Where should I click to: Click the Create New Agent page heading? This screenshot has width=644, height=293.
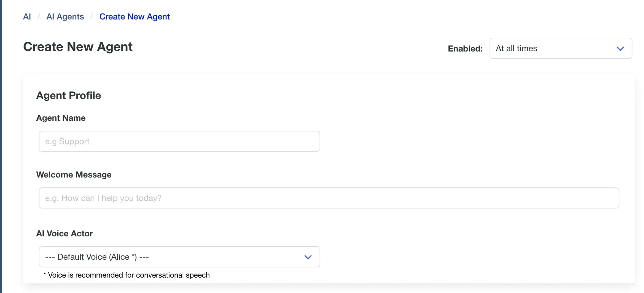point(78,47)
